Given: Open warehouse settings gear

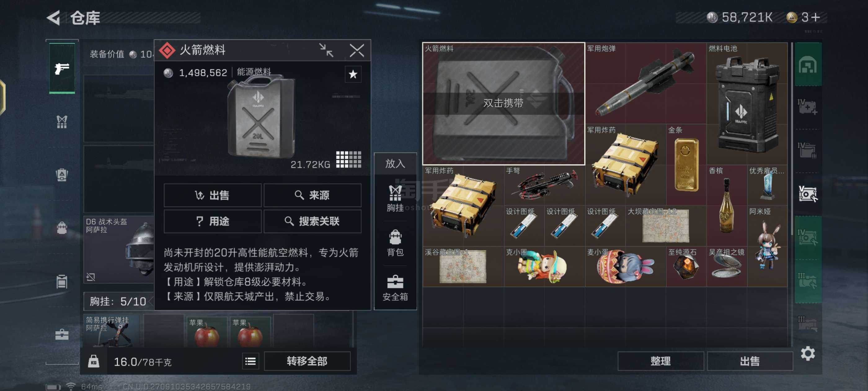Looking at the screenshot, I should point(807,353).
